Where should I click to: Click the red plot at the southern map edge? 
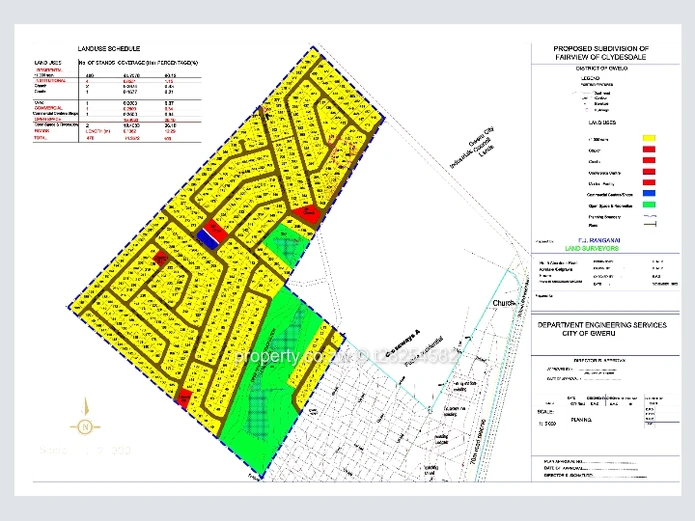(184, 398)
